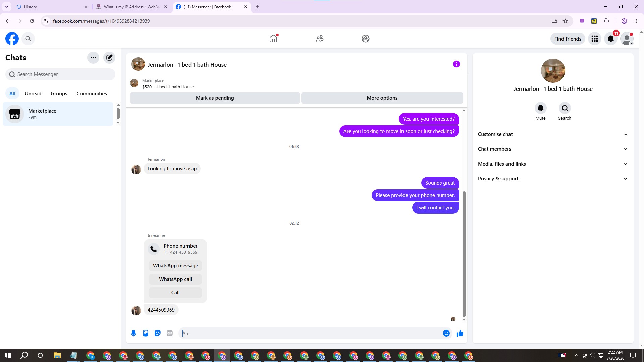Show hidden system tray icons
Viewport: 644px width, 362px height.
(x=576, y=355)
